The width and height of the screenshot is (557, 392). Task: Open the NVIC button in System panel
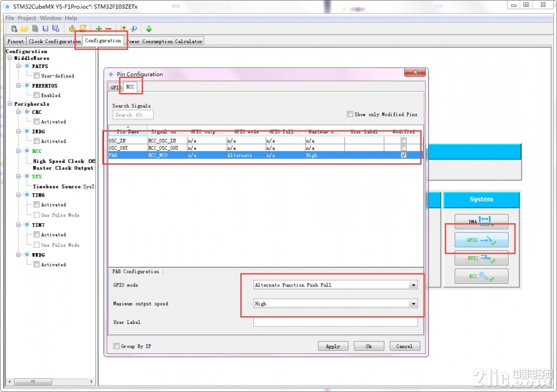[x=481, y=258]
